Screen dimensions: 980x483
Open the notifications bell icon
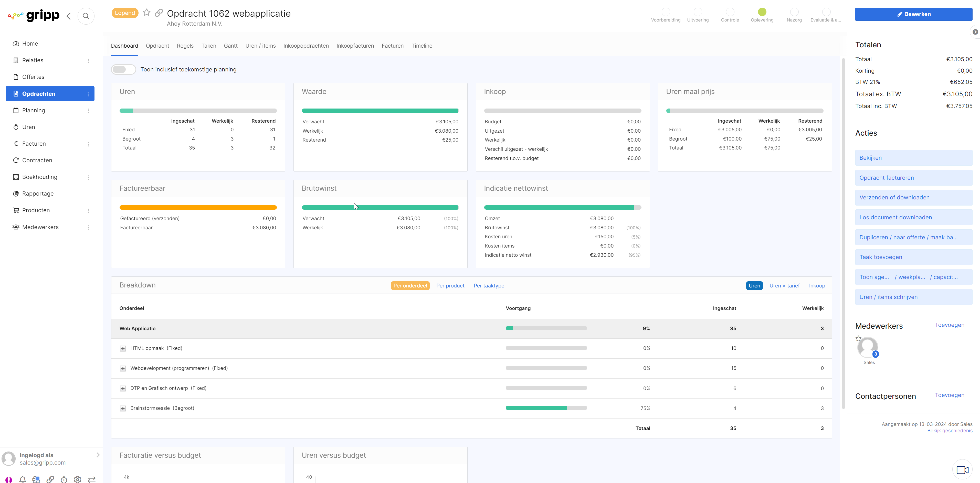coord(23,479)
